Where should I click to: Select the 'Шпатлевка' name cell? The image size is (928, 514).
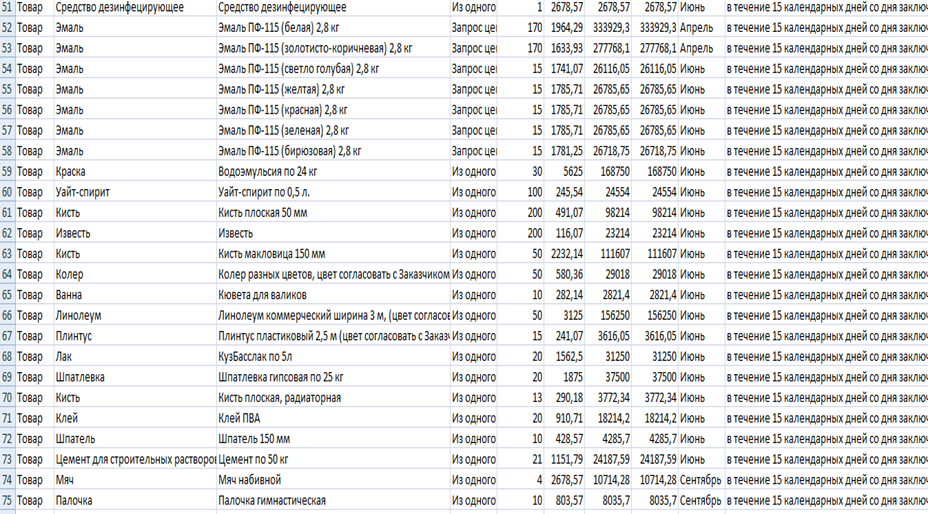(x=136, y=377)
